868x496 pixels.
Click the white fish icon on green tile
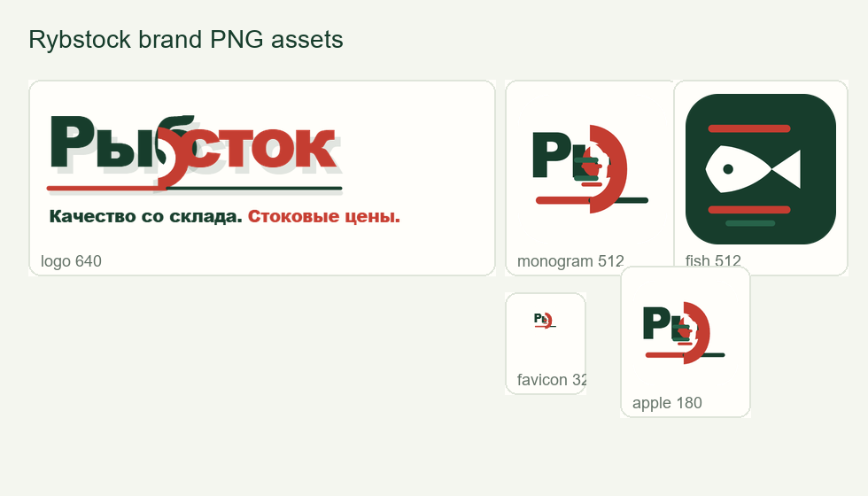[x=753, y=169]
